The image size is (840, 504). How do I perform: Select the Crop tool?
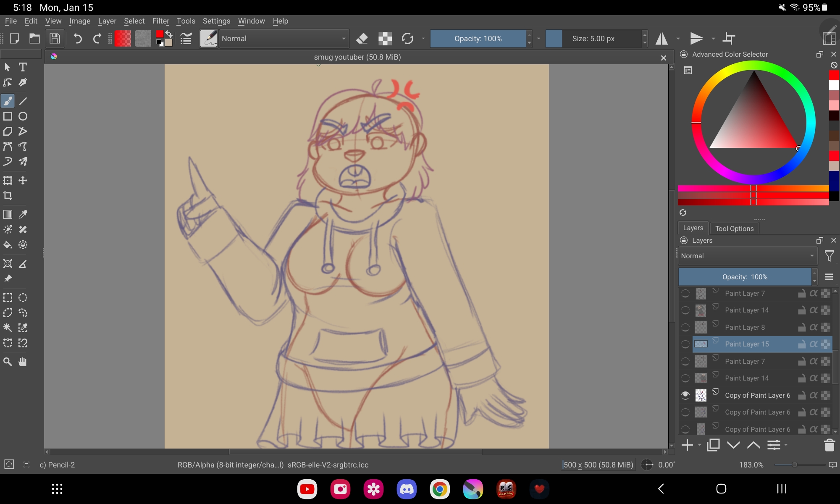[x=8, y=196]
